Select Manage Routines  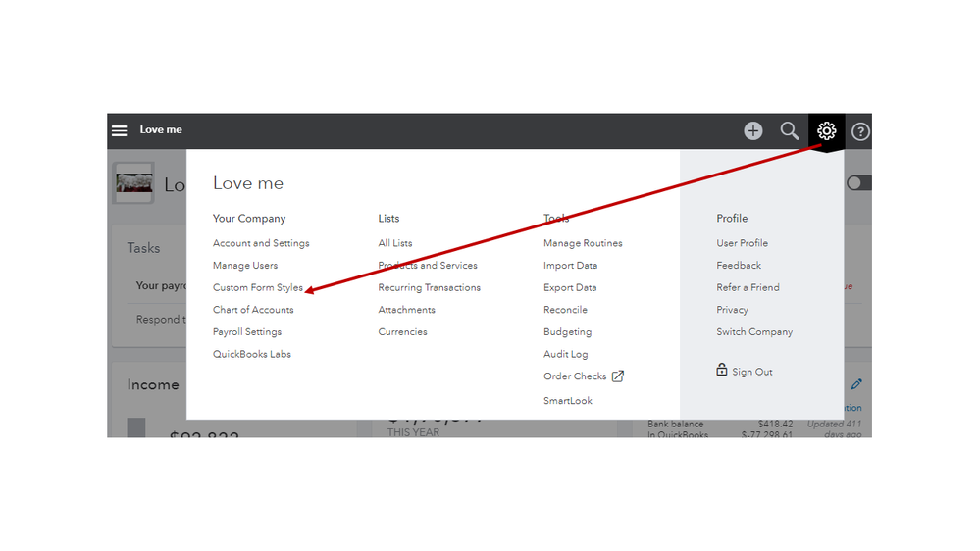(583, 243)
